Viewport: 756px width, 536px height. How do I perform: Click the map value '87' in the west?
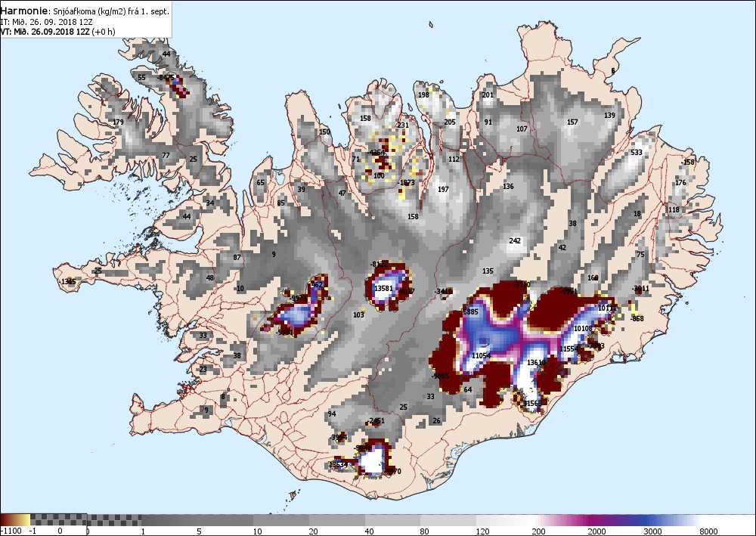tap(237, 257)
